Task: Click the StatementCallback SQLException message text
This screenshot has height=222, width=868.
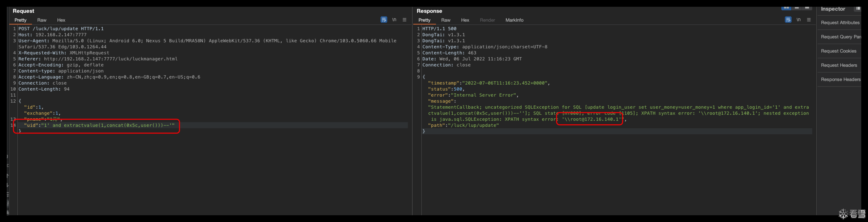Action: point(618,113)
